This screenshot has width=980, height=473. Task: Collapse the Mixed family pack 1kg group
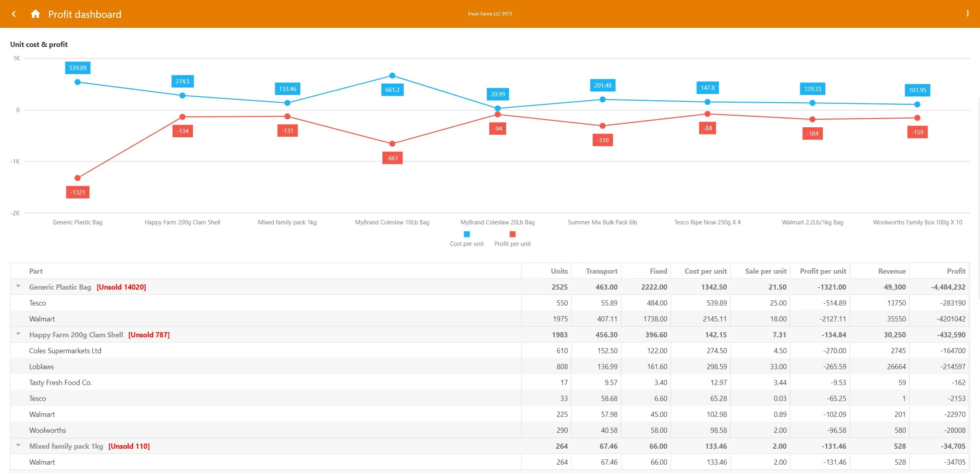pos(18,445)
